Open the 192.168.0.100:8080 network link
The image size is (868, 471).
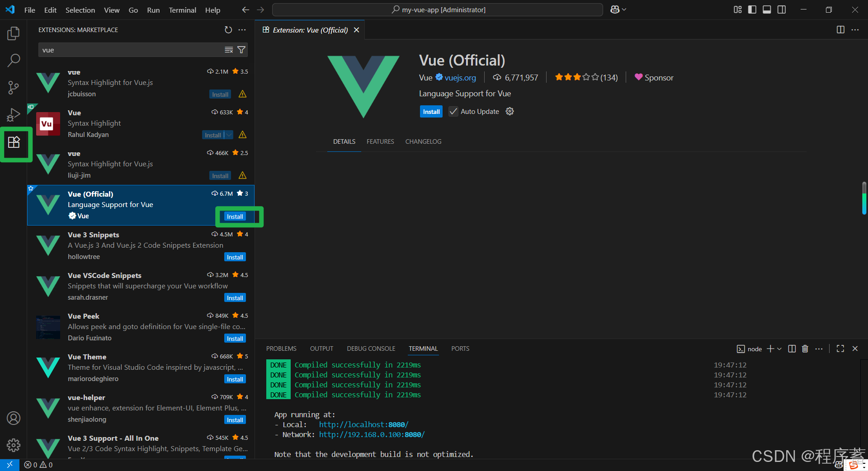372,434
